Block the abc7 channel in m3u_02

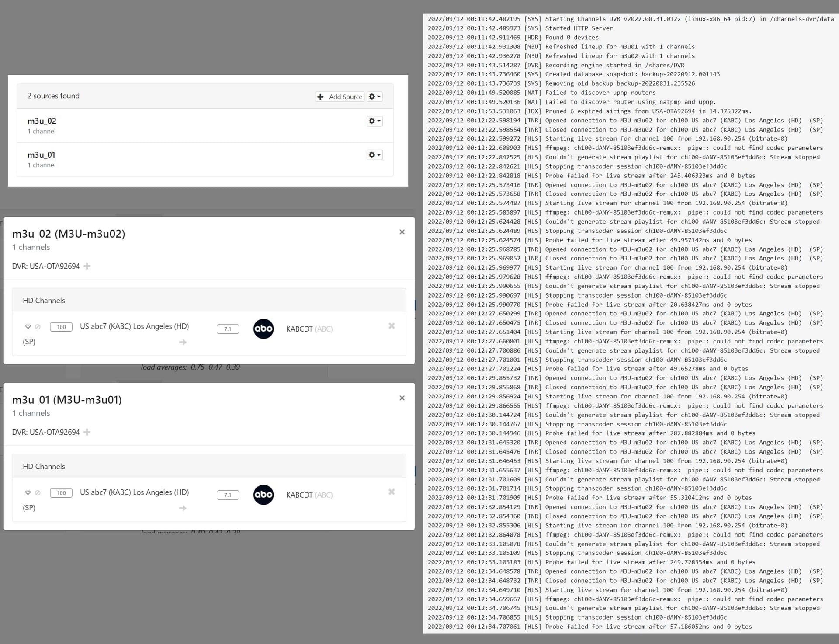click(x=38, y=327)
